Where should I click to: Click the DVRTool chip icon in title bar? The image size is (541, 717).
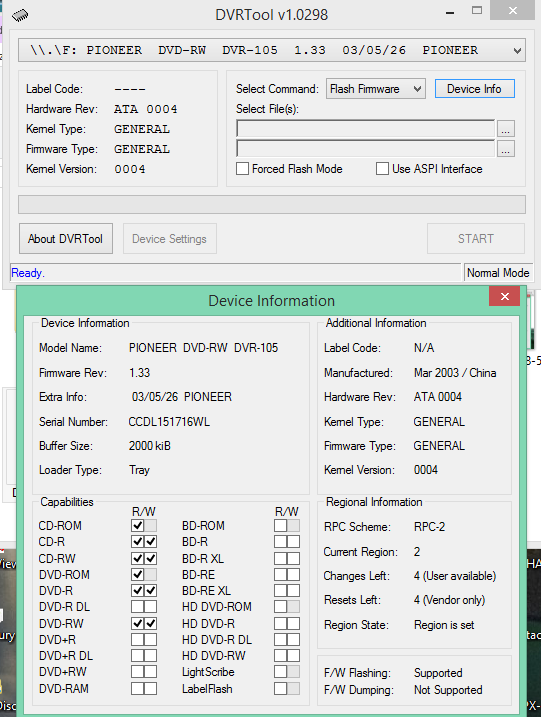point(20,16)
